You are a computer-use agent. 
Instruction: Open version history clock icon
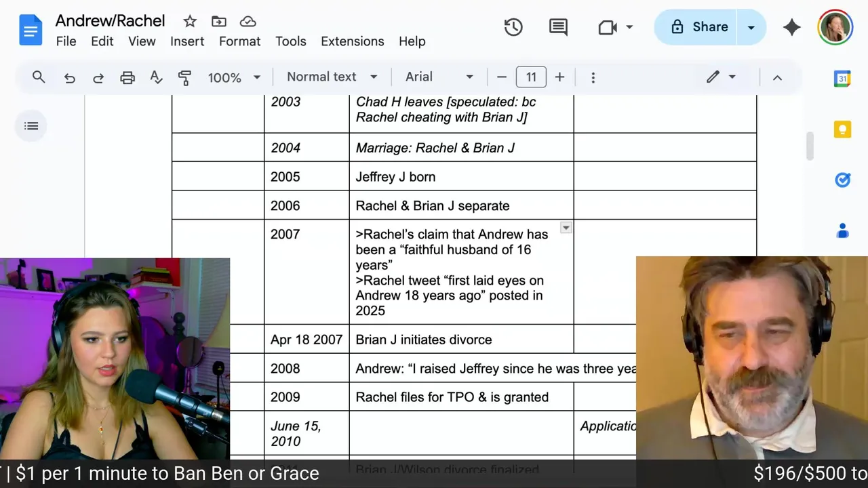[x=513, y=27]
